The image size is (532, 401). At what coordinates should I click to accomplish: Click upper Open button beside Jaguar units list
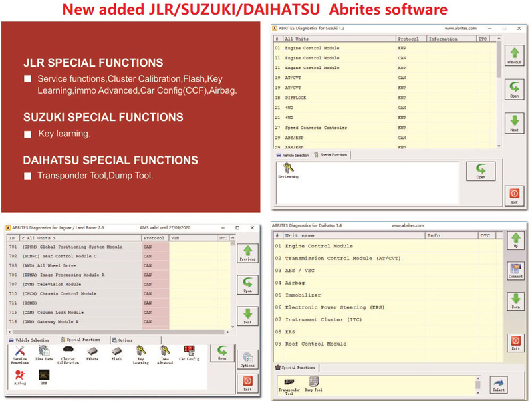pyautogui.click(x=247, y=285)
